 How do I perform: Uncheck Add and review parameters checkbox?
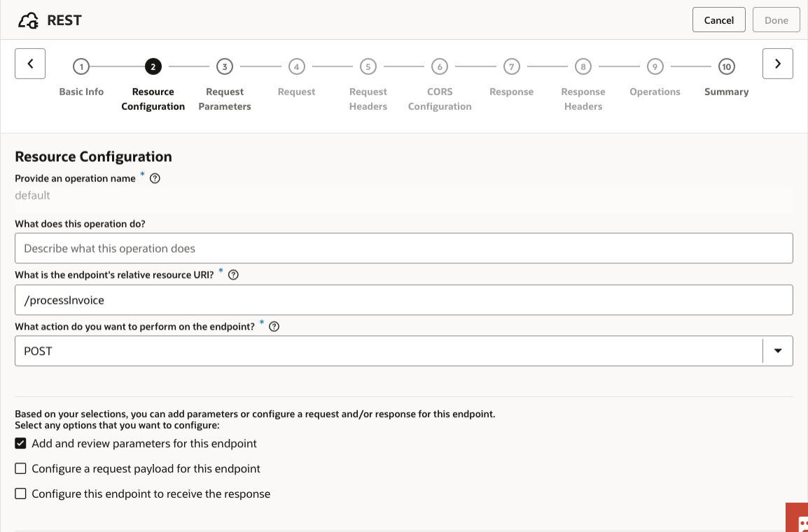21,444
